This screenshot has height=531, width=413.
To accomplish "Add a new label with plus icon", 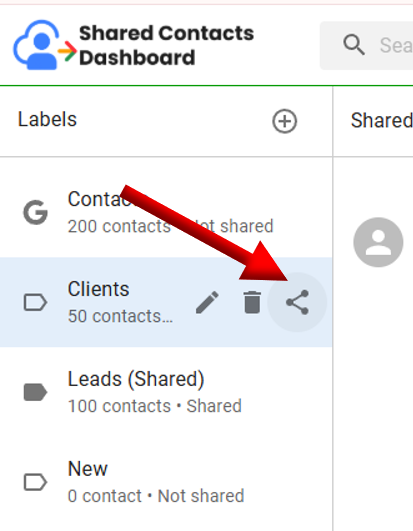I will [285, 121].
